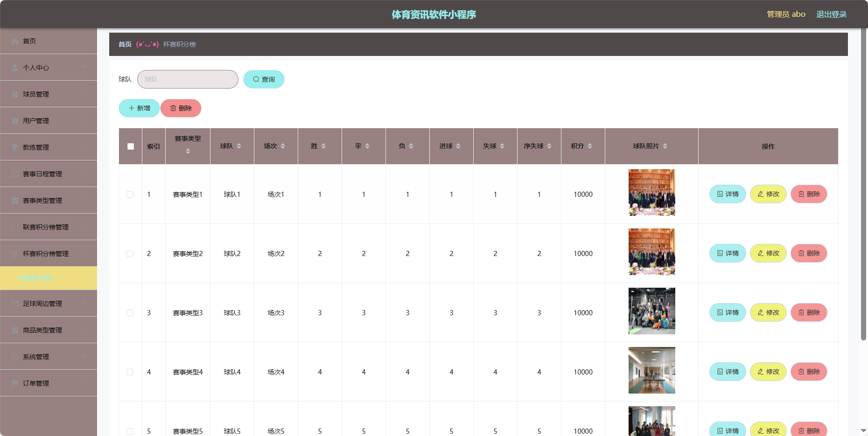Expand the 赛事日程管理 menu chevron

tap(85, 173)
